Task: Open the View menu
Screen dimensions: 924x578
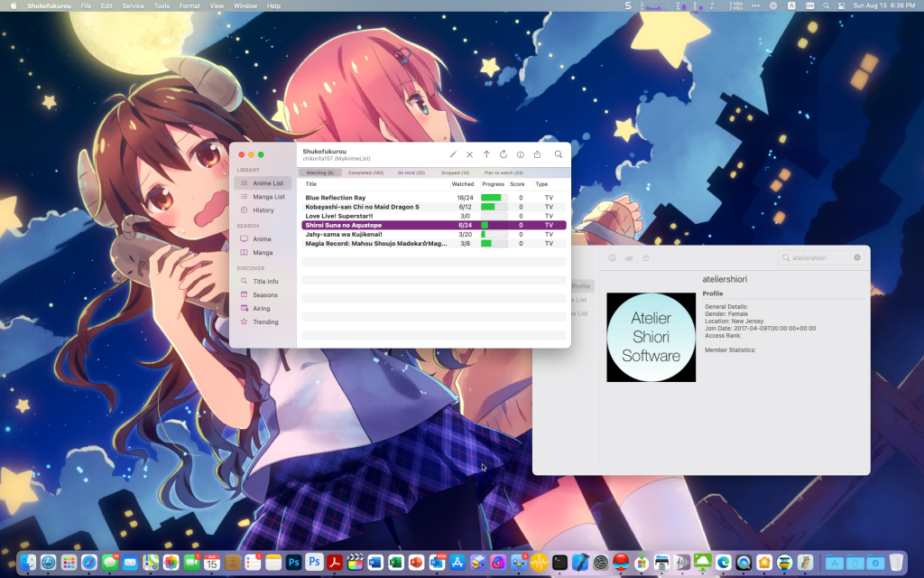Action: tap(217, 6)
